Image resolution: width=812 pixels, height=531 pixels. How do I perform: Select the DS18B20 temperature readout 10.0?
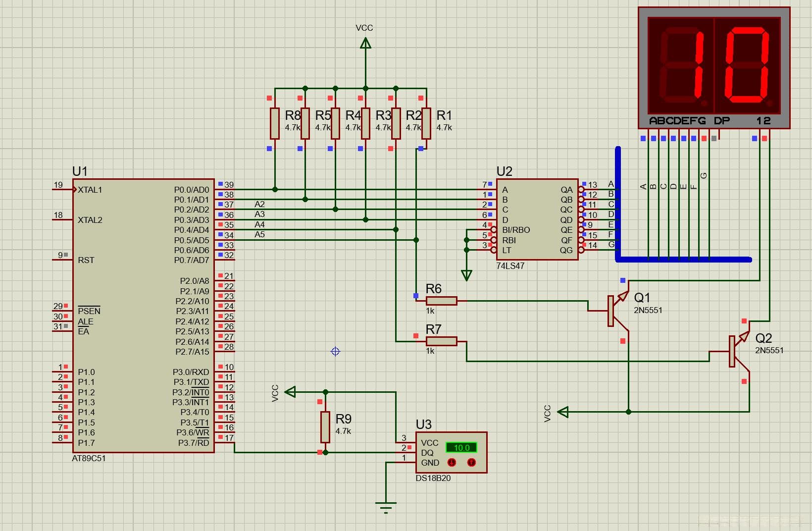coord(461,447)
